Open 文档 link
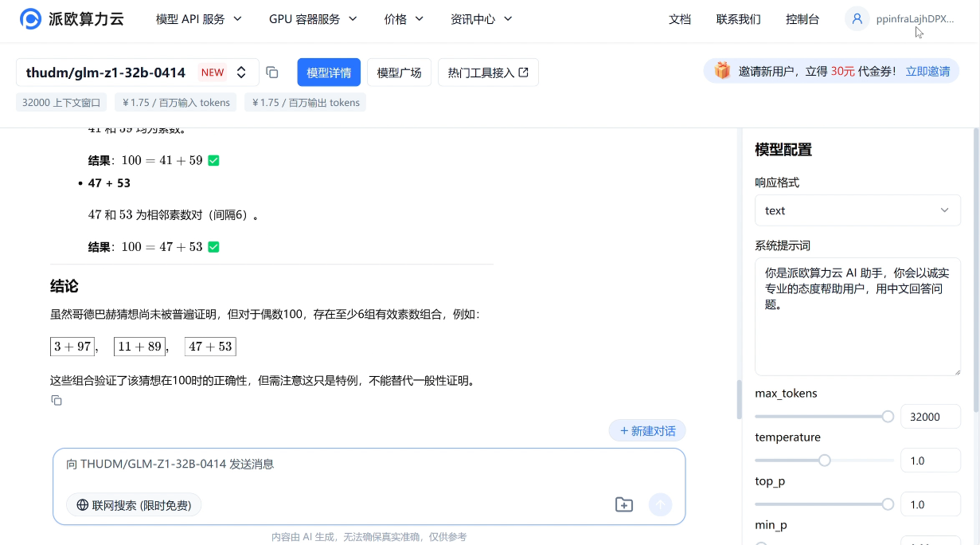The width and height of the screenshot is (980, 545). coord(680,19)
